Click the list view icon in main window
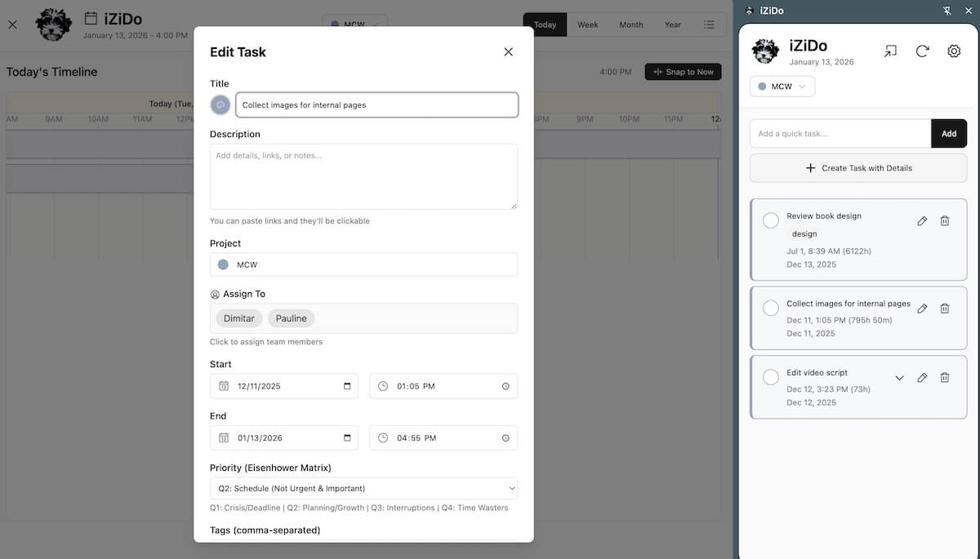This screenshot has height=559, width=980. [709, 24]
